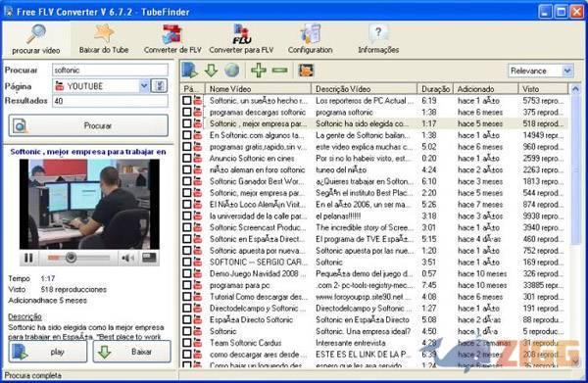Viewport: 588px width, 383px height.
Task: Toggle fullscreen preview icon
Action: click(x=149, y=258)
